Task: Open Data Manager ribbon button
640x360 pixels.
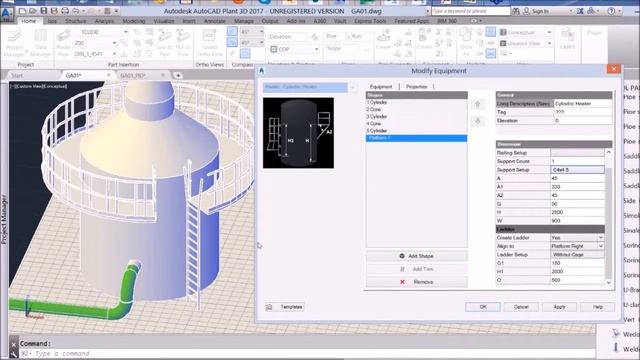Action: click(41, 43)
